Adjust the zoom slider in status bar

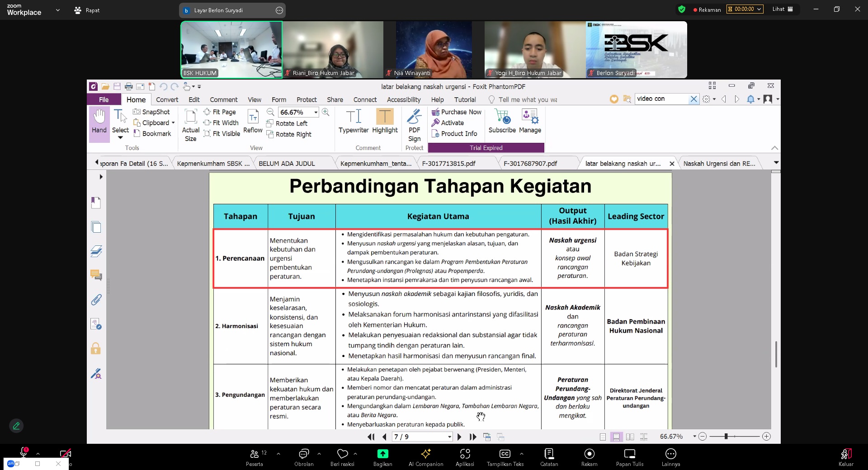(726, 437)
